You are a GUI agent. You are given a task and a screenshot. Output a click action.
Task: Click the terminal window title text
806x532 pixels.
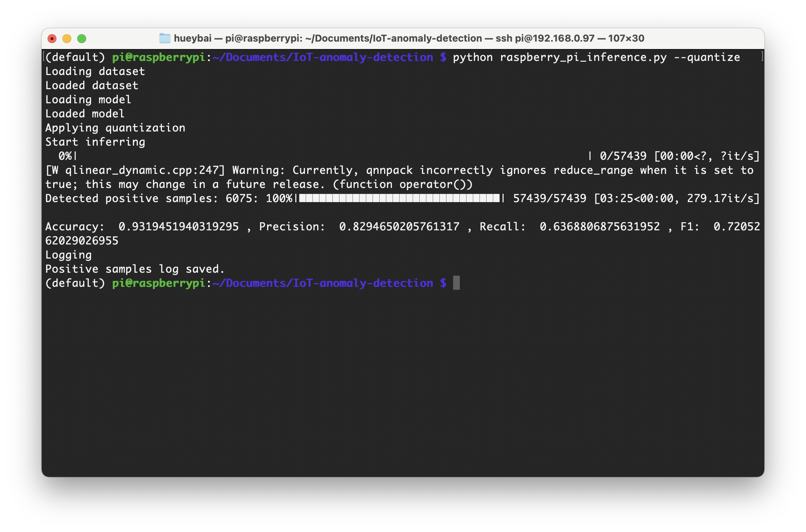(x=409, y=38)
